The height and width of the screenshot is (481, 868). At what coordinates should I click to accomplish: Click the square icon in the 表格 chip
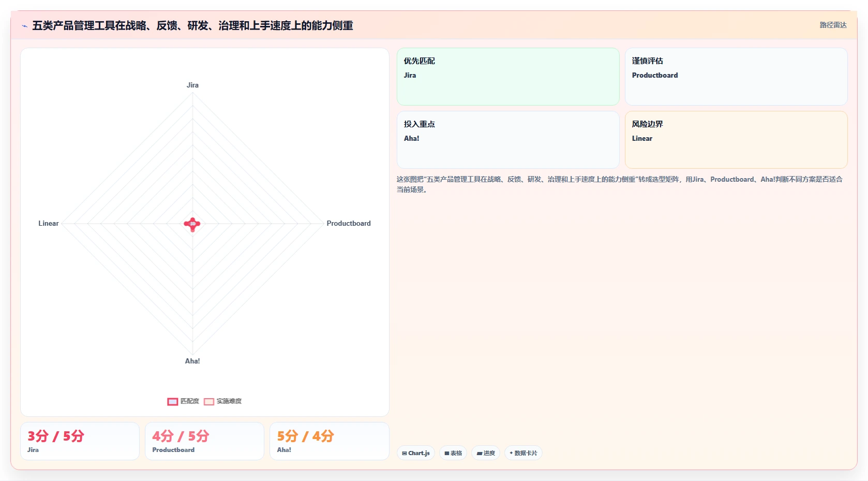447,453
